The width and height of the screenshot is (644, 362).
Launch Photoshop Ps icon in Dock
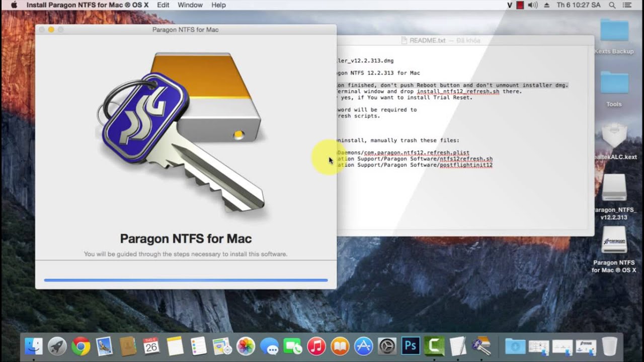click(411, 346)
